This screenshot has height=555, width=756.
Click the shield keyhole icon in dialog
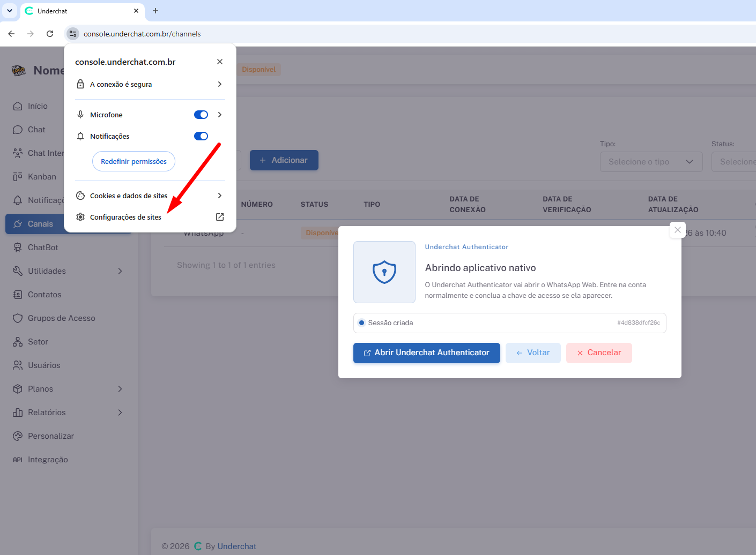(384, 272)
